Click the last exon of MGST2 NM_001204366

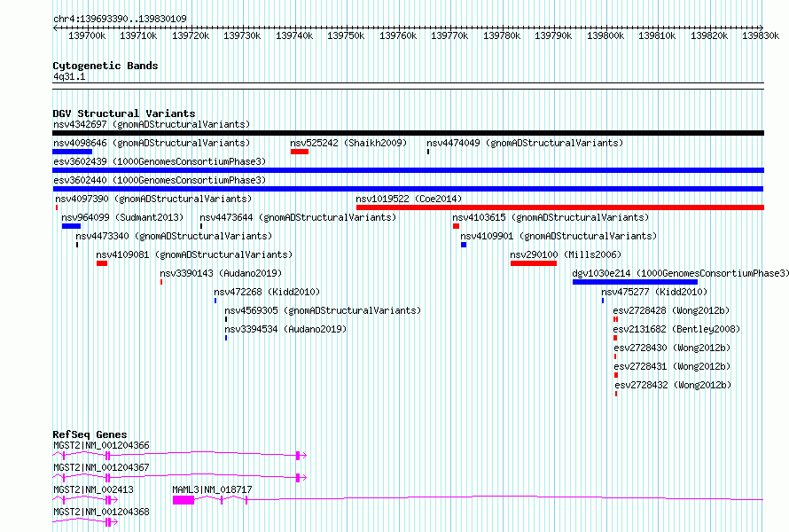[298, 456]
